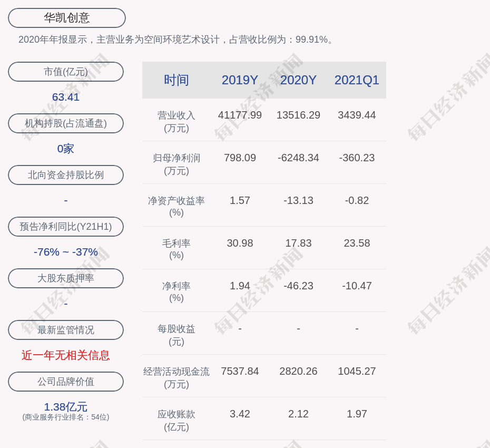
Task: Open the 北向资金持股比例 label
Action: (x=66, y=175)
